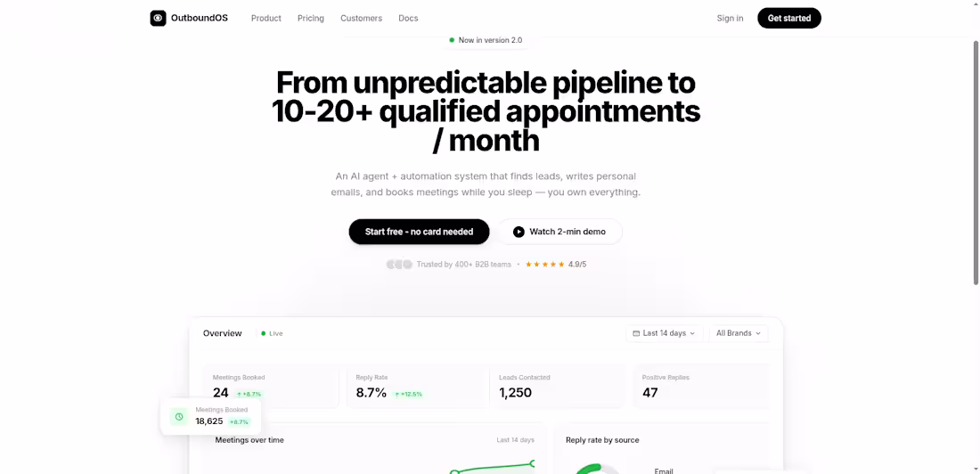Expand the All Brands dropdown
Screen dimensions: 980x474
739,333
